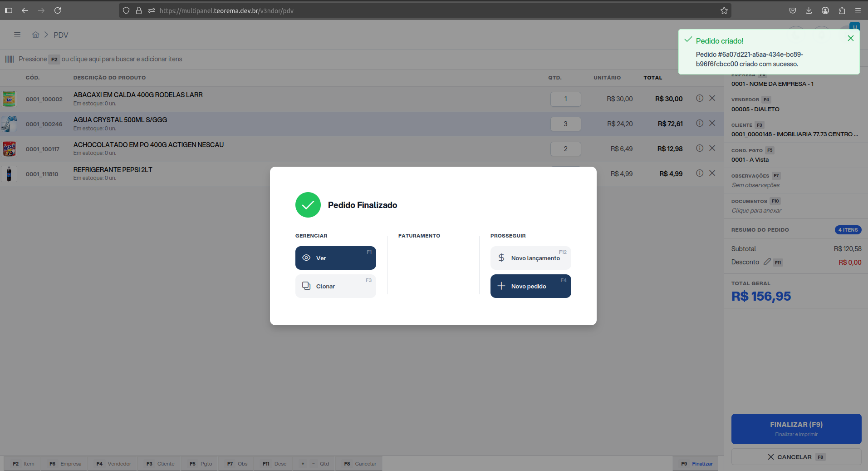Click product search bar text
868x471 pixels.
click(x=100, y=59)
